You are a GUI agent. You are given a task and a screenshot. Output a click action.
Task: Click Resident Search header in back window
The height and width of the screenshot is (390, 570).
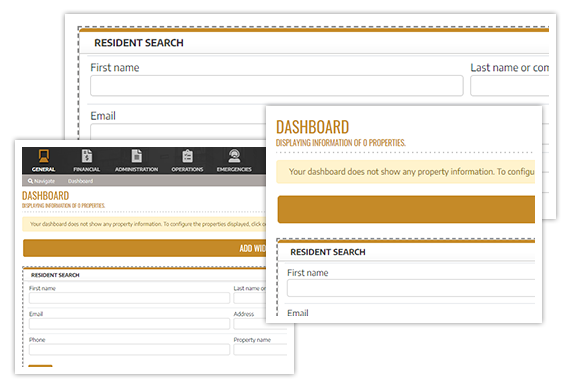(139, 43)
